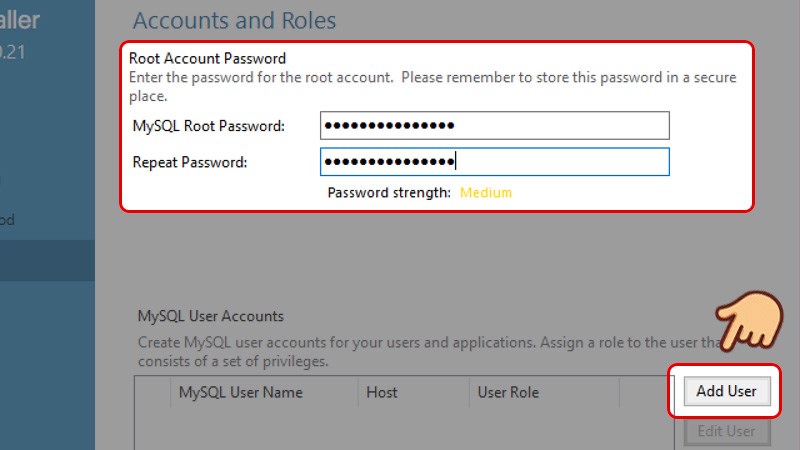This screenshot has height=450, width=800.
Task: Click the Host column header
Action: [382, 393]
